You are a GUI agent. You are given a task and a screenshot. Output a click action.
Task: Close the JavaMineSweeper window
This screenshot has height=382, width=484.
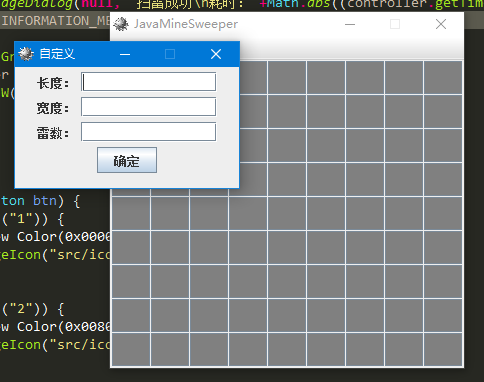point(441,24)
